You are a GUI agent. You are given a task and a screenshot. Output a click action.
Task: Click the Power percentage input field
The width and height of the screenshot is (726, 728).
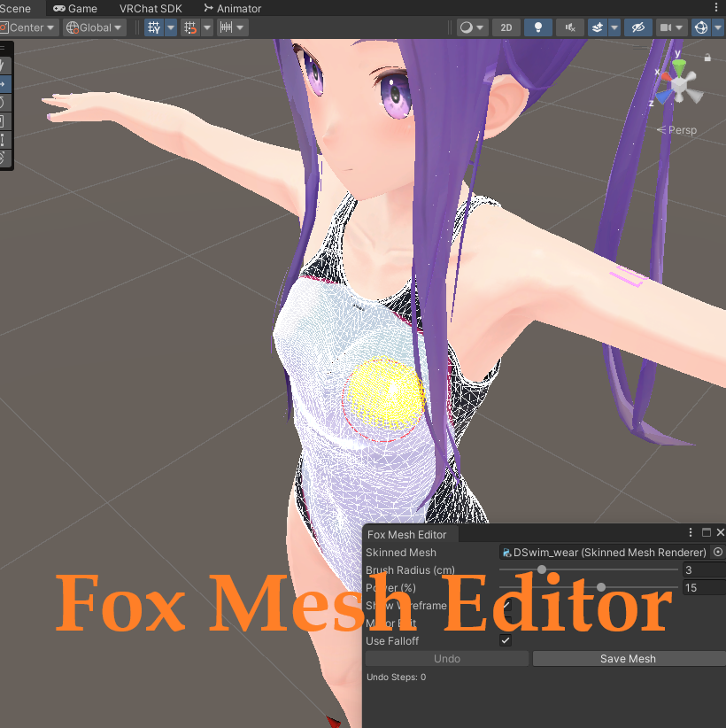[x=706, y=587]
